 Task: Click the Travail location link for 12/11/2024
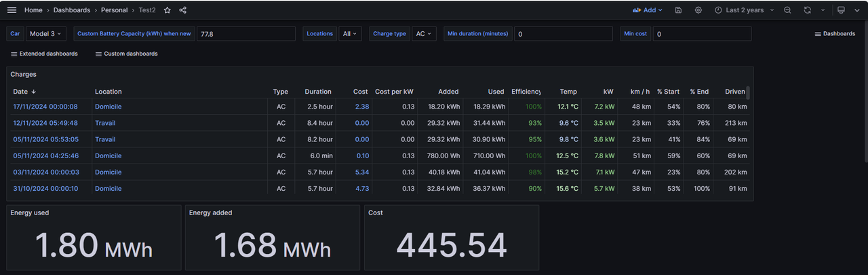pos(105,123)
